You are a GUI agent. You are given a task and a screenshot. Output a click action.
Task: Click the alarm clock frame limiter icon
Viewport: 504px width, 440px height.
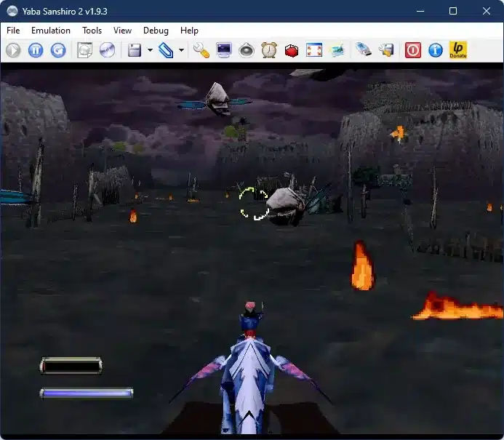point(269,50)
